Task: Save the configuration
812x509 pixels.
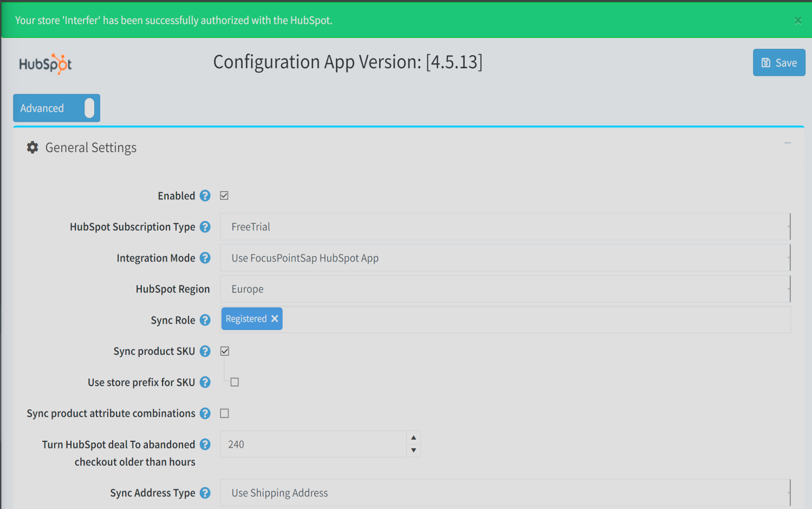Action: coord(778,63)
